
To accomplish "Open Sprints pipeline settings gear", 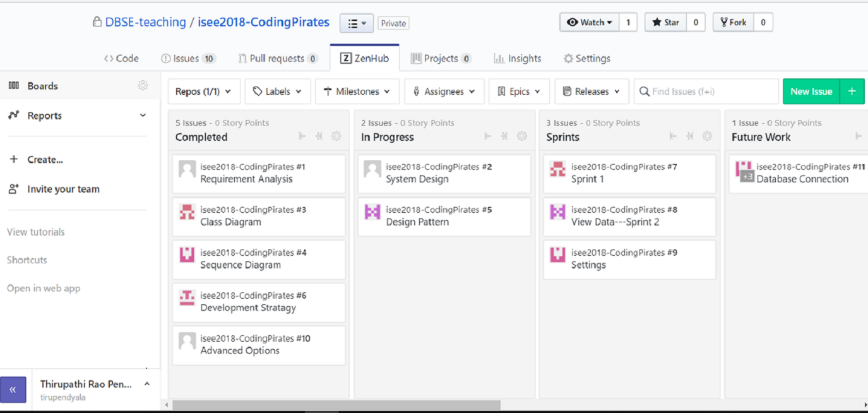I will pos(707,136).
